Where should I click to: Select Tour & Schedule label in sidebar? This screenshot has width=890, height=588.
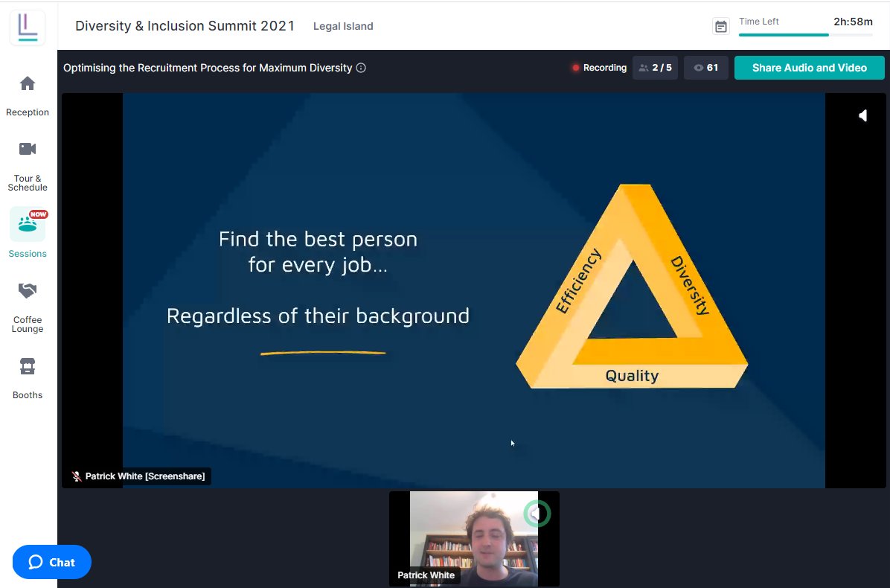(28, 183)
